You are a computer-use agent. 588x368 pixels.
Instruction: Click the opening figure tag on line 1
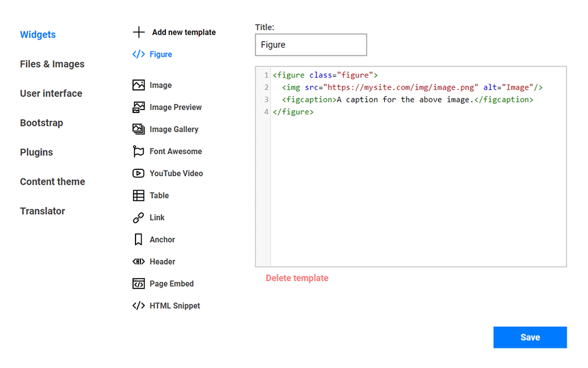point(325,75)
